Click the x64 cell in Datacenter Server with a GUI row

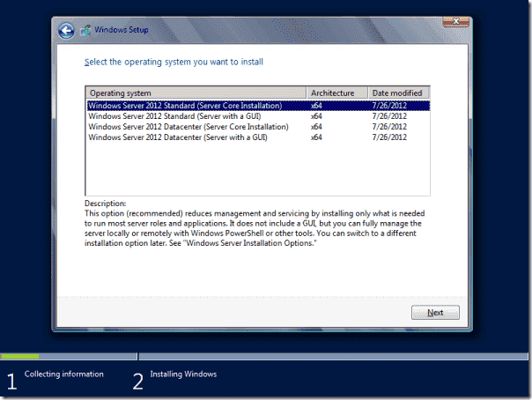tap(316, 137)
